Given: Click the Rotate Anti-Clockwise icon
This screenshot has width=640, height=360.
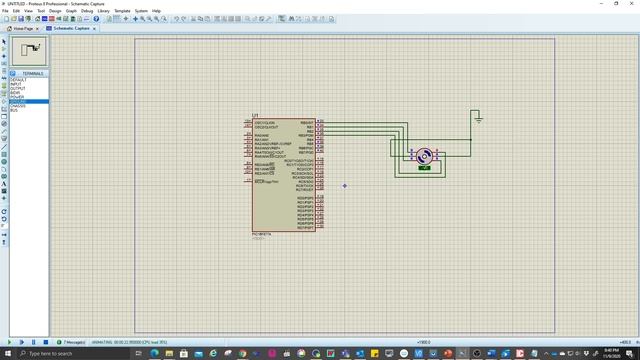Looking at the screenshot, I should tap(4, 219).
